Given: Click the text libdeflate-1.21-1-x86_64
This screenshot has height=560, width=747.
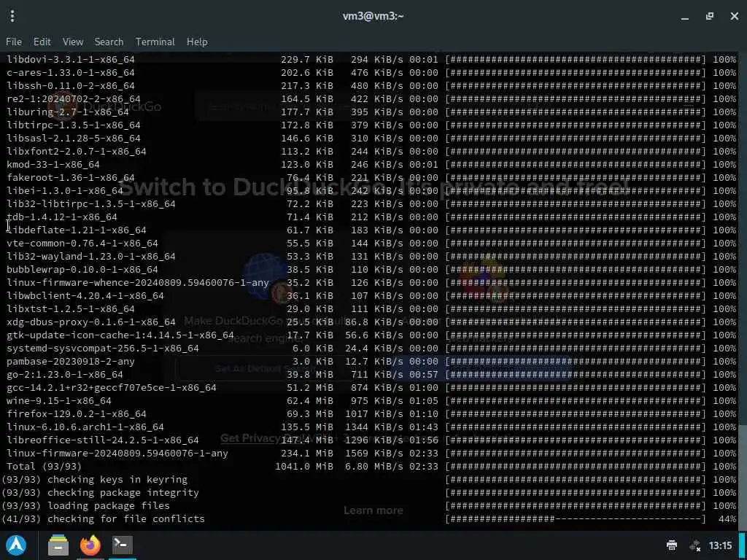Looking at the screenshot, I should [x=76, y=230].
